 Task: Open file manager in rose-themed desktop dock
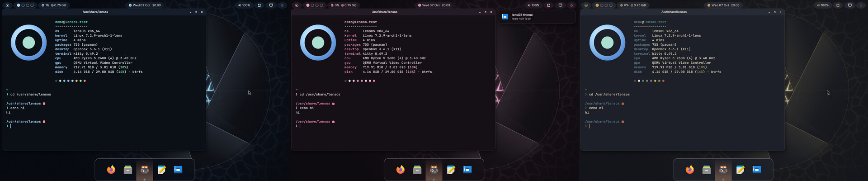coord(417,170)
